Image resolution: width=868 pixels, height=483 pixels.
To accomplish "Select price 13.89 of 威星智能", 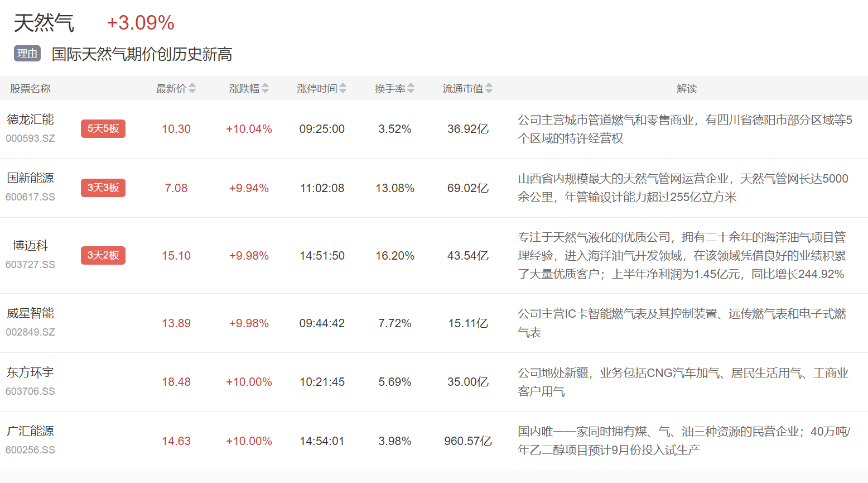I will 176,323.
